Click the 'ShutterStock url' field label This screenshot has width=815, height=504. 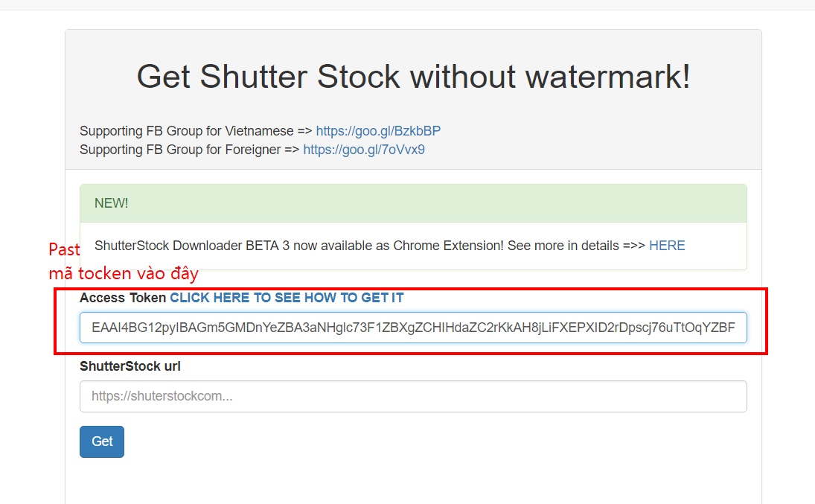130,366
